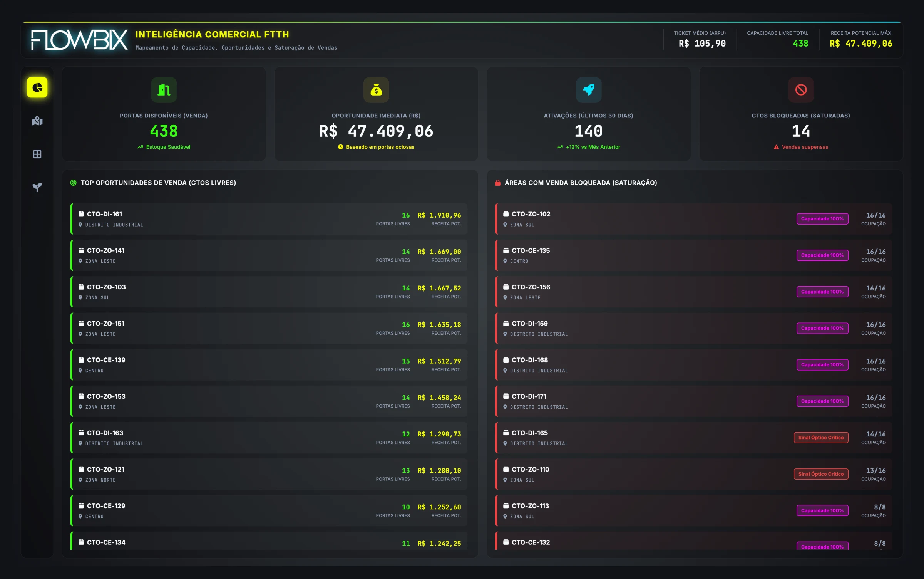Click the Ticket Médio value R$ 105,90

(x=702, y=44)
